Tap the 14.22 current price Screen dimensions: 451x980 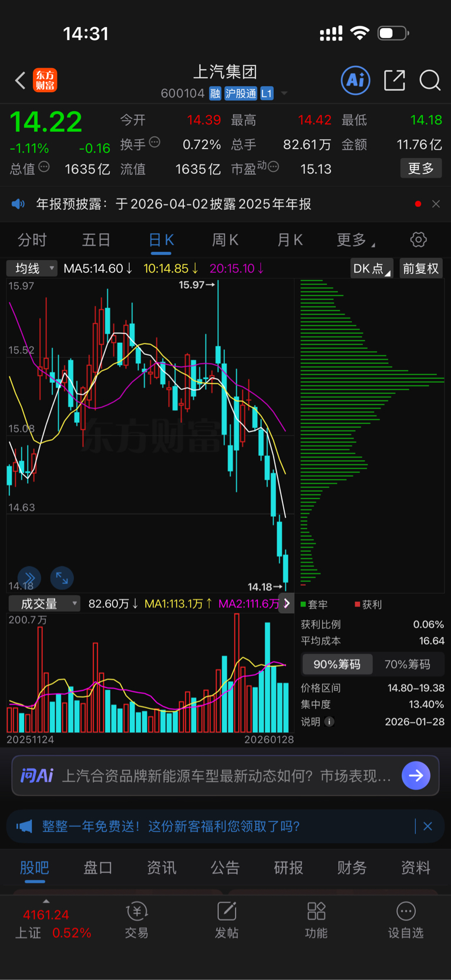coord(46,122)
